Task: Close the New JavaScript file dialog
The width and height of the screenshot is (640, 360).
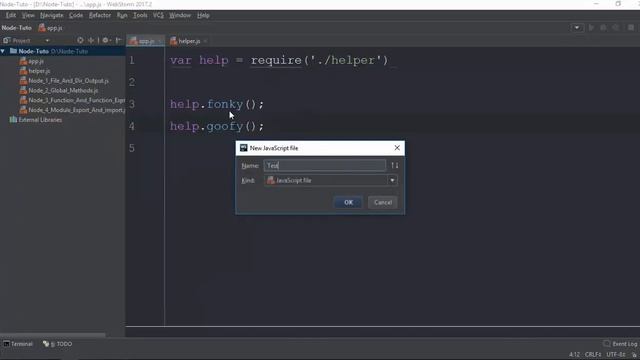Action: pyautogui.click(x=397, y=148)
